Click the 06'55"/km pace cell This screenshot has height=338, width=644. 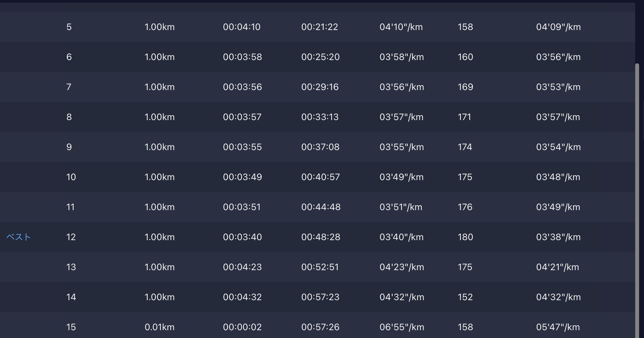(402, 327)
